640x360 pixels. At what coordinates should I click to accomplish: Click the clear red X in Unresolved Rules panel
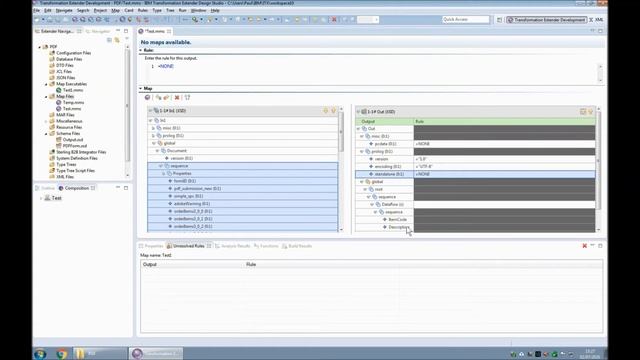point(584,246)
